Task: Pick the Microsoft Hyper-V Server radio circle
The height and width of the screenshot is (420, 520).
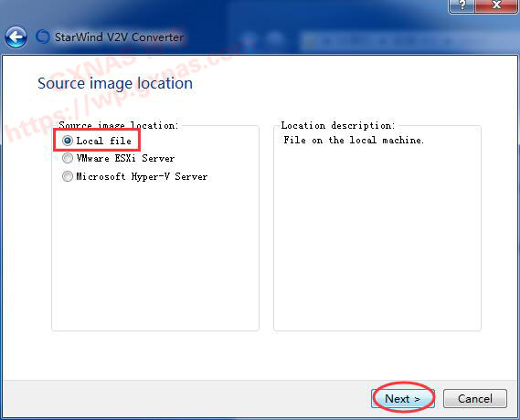Action: pyautogui.click(x=68, y=176)
